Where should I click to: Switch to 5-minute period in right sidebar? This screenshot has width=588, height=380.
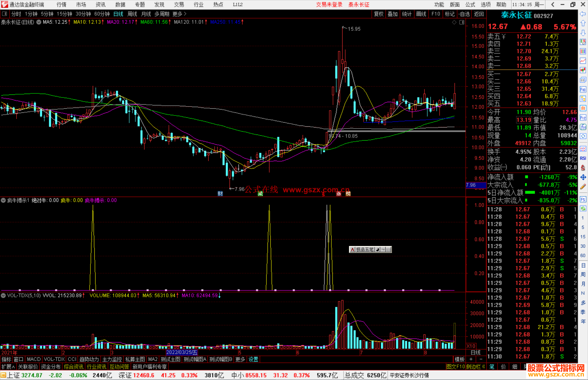tap(583, 227)
